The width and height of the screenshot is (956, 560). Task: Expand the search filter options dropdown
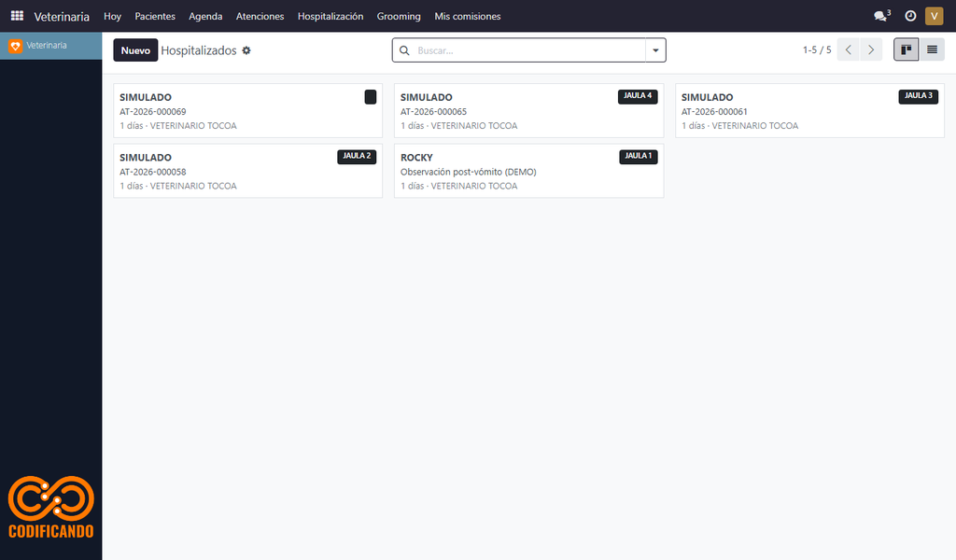(655, 50)
